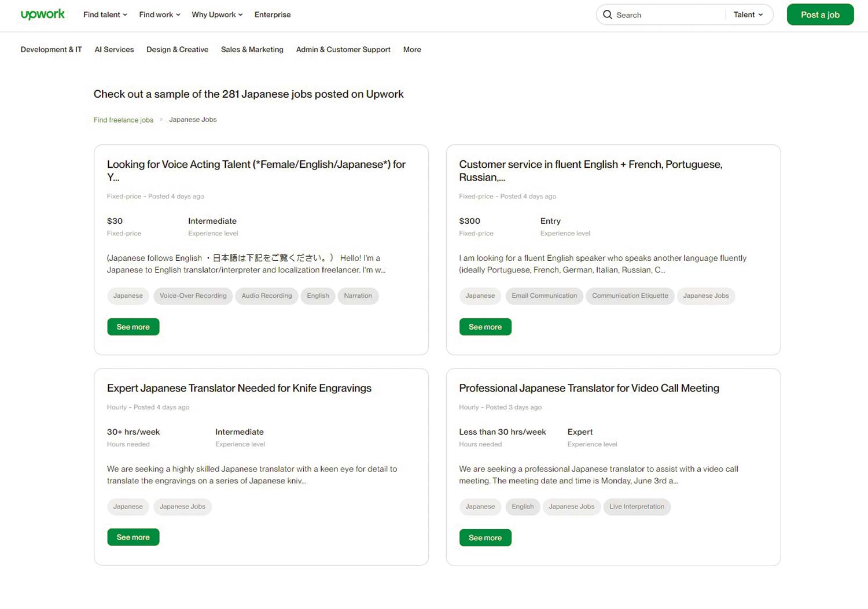Open Professional Japanese Translator for Video Call Meeting
This screenshot has height=609, width=868.
coord(589,388)
